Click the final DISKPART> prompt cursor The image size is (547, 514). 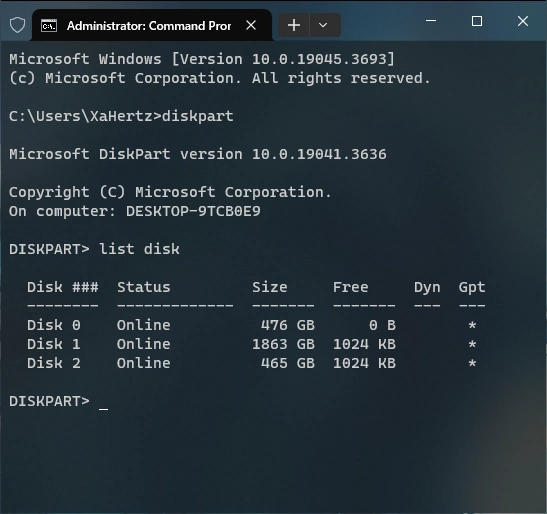point(104,409)
